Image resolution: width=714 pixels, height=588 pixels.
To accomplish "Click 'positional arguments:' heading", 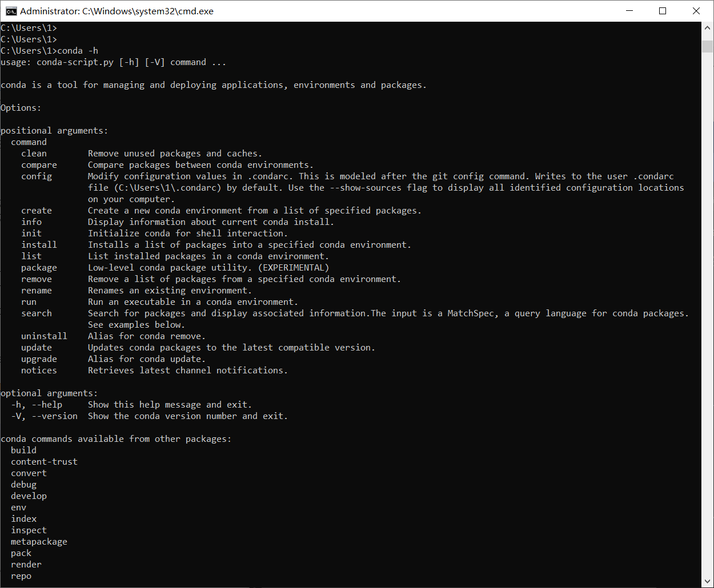I will coord(54,131).
